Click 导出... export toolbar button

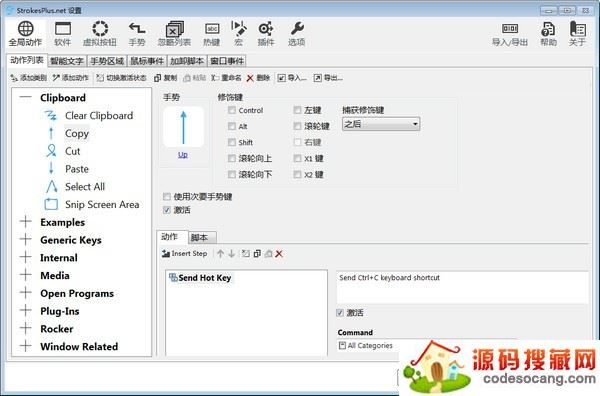coord(328,78)
